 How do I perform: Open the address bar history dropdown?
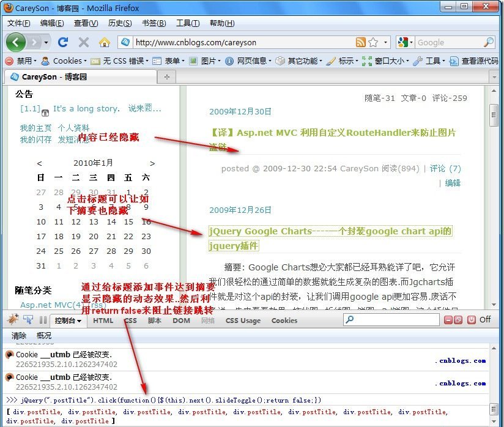pyautogui.click(x=385, y=42)
